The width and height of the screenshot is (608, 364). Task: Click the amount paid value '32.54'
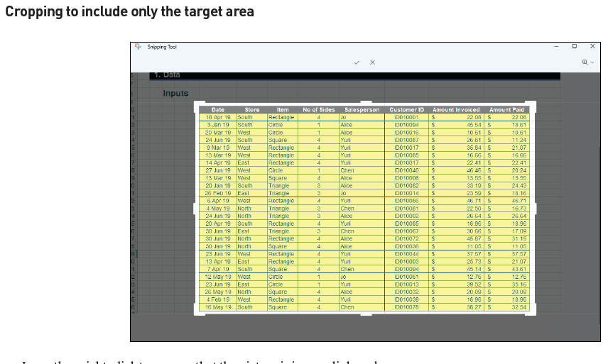519,307
